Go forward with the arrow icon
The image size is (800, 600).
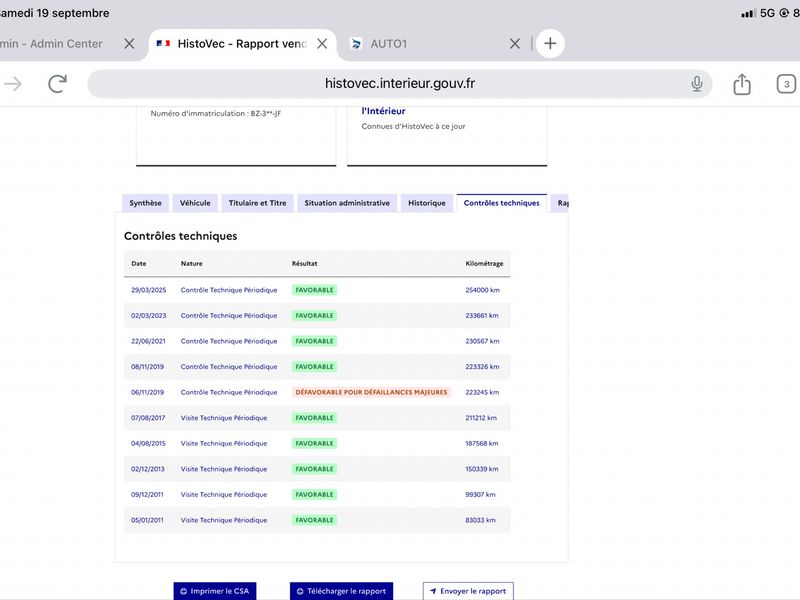point(12,84)
